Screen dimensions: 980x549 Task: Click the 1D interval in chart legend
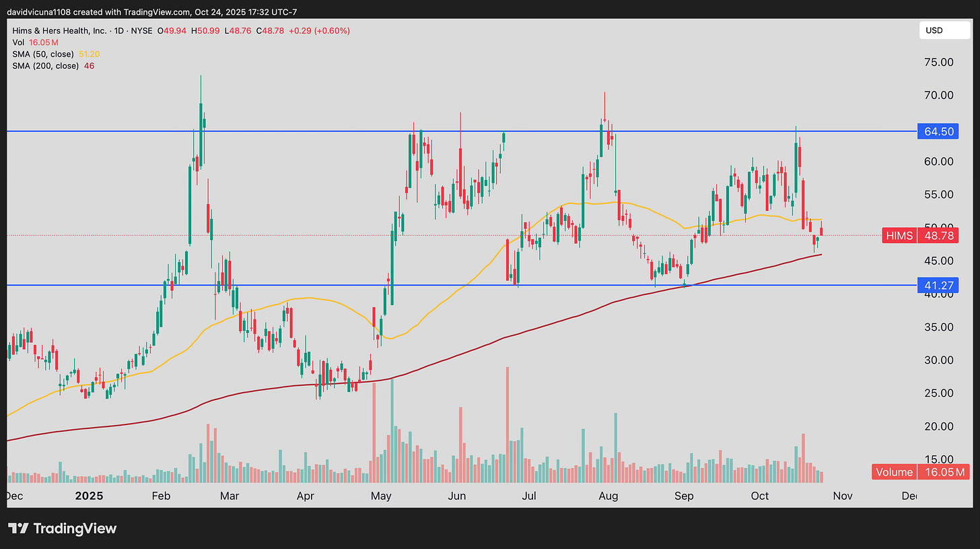coord(120,31)
